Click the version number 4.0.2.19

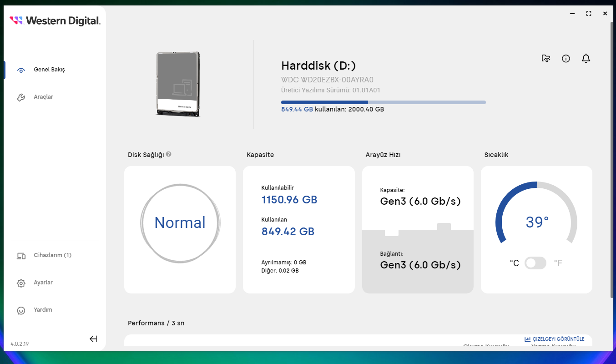click(20, 344)
